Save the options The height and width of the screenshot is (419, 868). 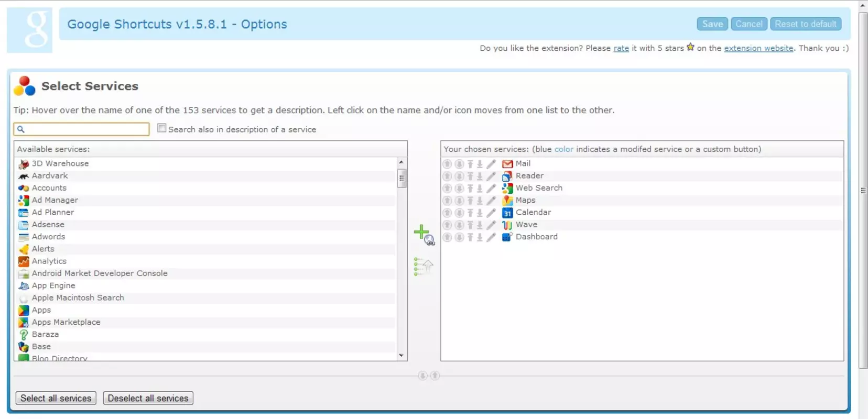coord(712,24)
